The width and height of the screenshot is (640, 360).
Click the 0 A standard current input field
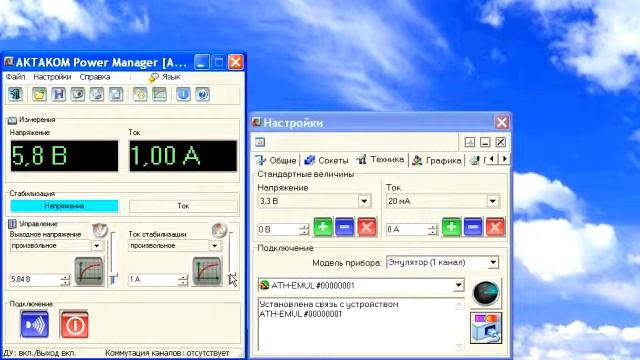407,230
